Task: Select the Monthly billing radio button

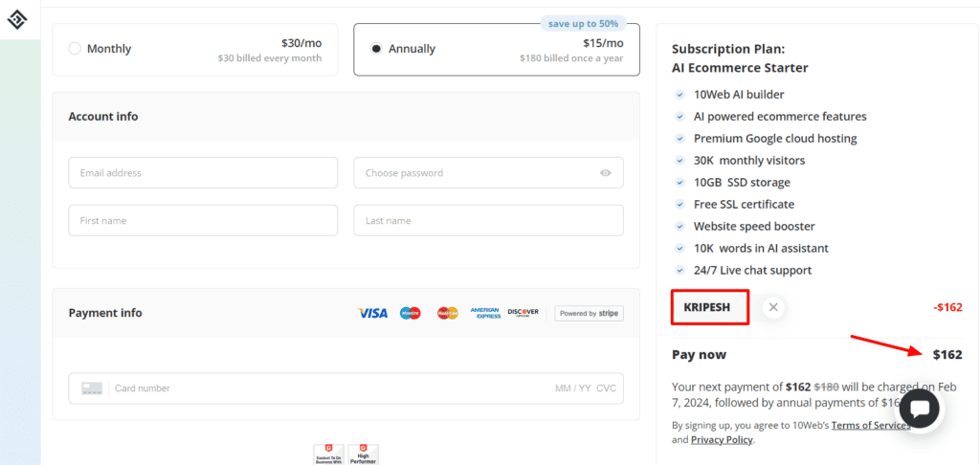Action: pos(75,49)
